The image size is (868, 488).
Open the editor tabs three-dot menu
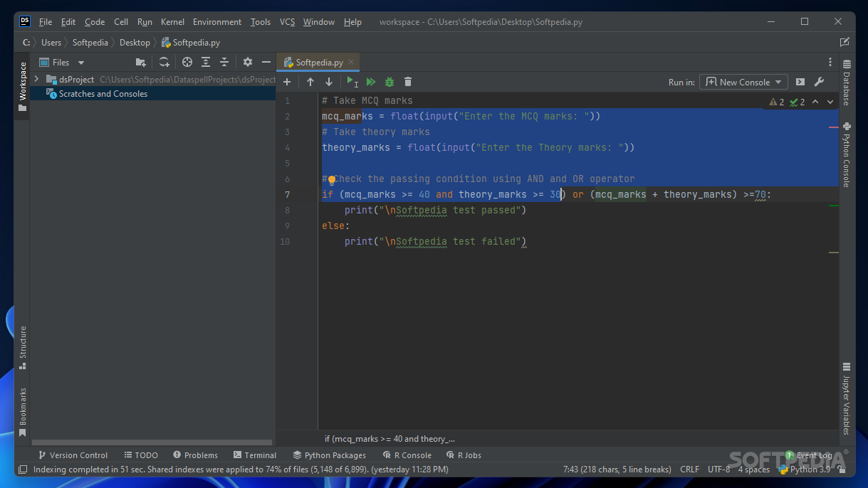[x=830, y=63]
